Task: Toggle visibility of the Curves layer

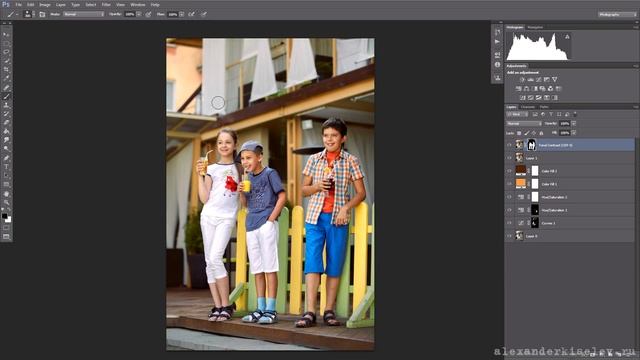Action: pos(509,223)
